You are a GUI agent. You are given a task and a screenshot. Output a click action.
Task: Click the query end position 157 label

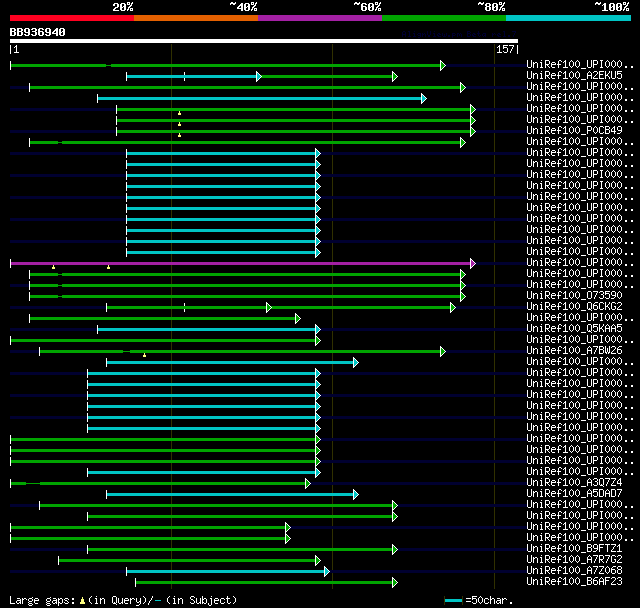point(505,49)
